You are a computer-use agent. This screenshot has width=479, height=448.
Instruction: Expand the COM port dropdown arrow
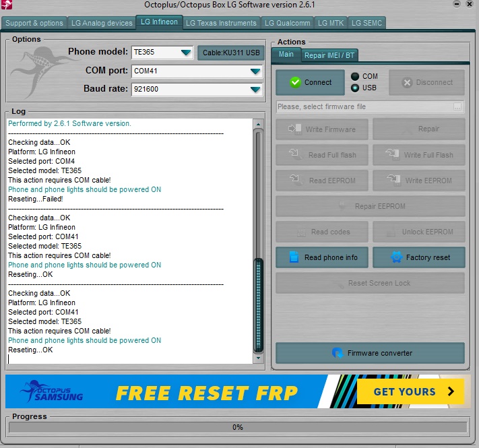click(255, 71)
